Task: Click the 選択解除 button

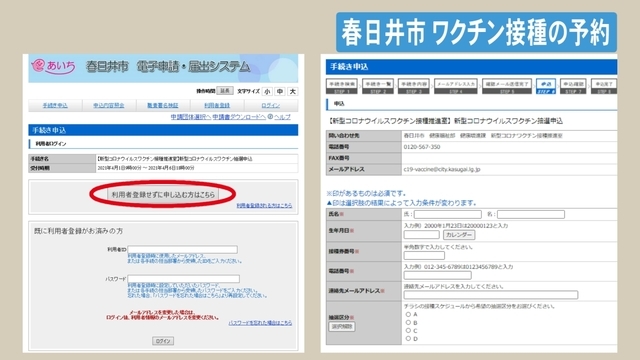Action: pos(342,327)
